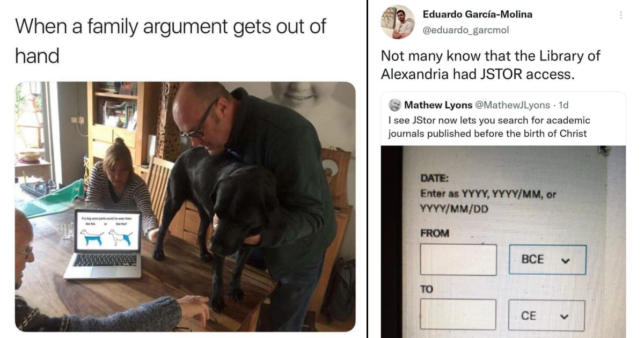Expand the BCE era dropdown

pyautogui.click(x=547, y=260)
